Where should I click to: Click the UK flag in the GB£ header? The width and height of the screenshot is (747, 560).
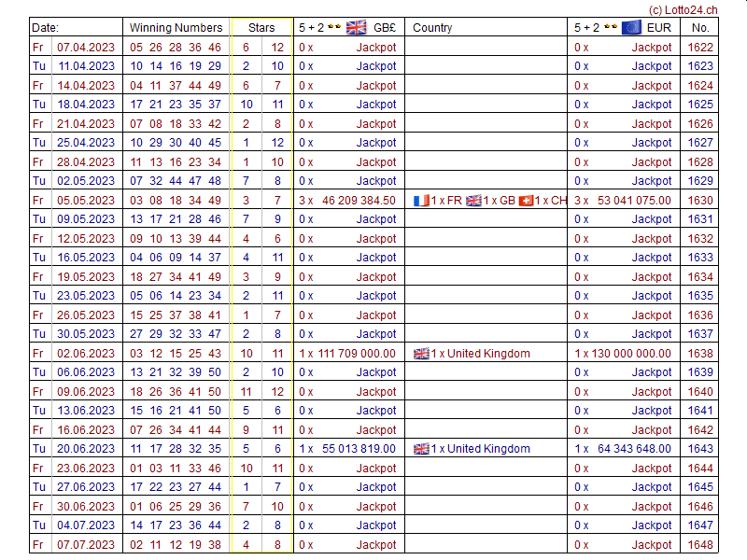pos(356,27)
